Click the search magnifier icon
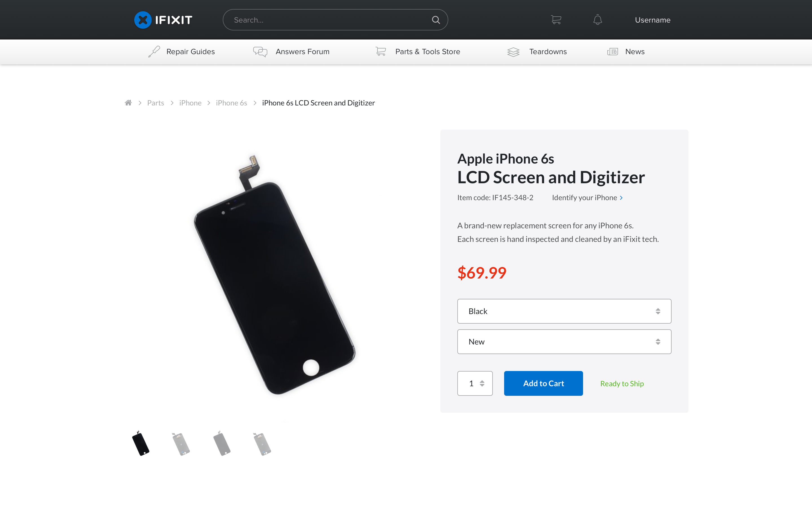The width and height of the screenshot is (812, 530). pyautogui.click(x=436, y=20)
